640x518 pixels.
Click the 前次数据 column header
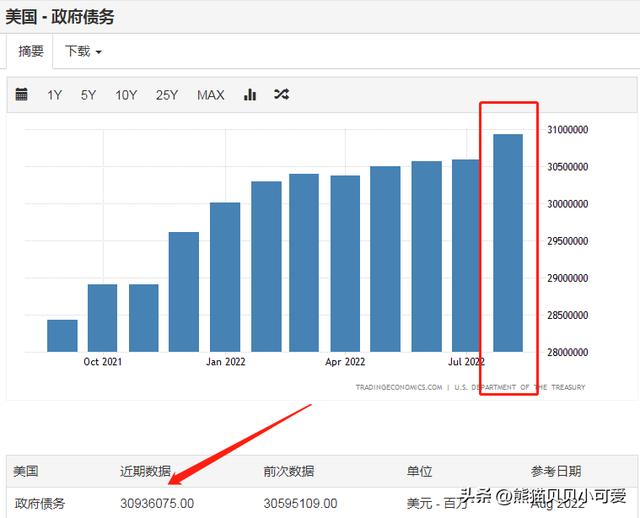click(x=288, y=471)
